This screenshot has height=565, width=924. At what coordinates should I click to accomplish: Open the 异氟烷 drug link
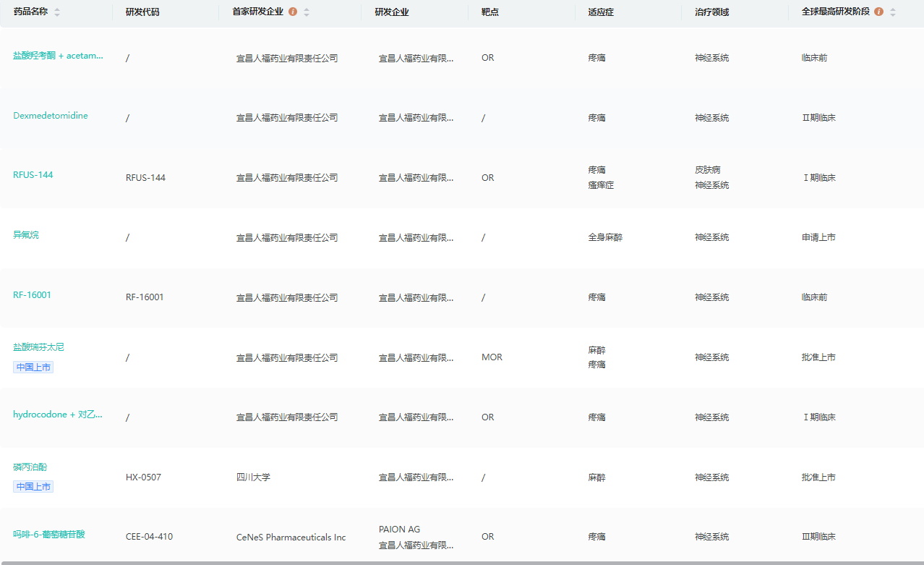pyautogui.click(x=26, y=235)
